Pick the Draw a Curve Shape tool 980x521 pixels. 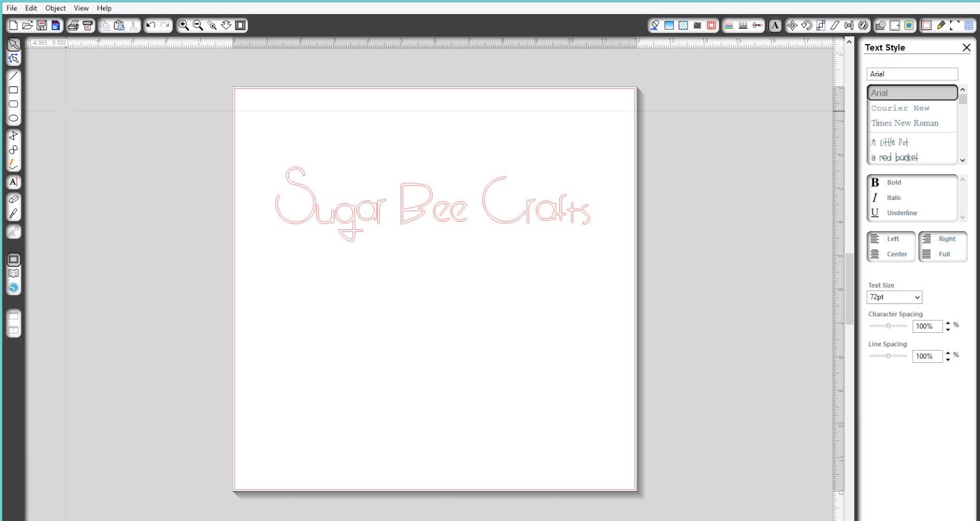(13, 150)
